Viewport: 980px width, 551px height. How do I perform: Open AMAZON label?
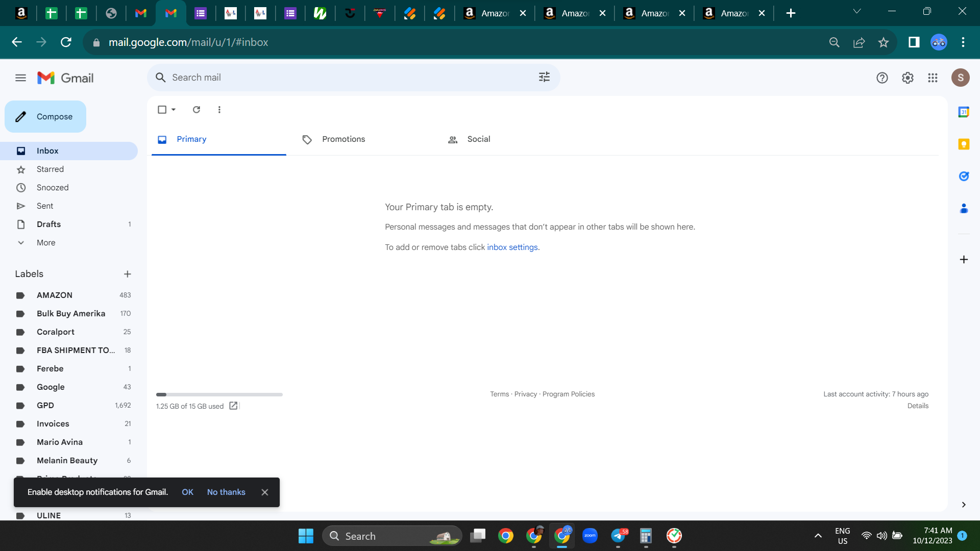tap(69, 295)
